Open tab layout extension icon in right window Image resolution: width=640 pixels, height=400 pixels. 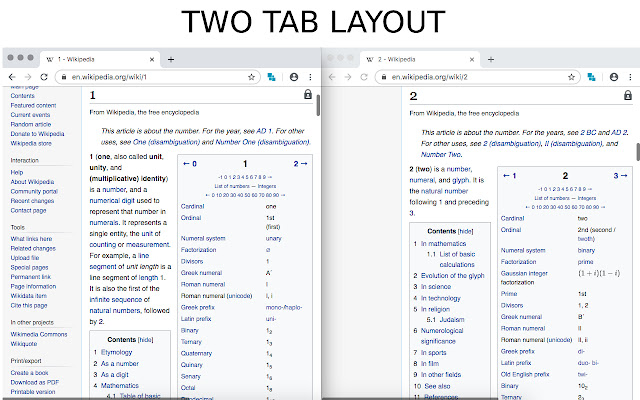click(591, 77)
